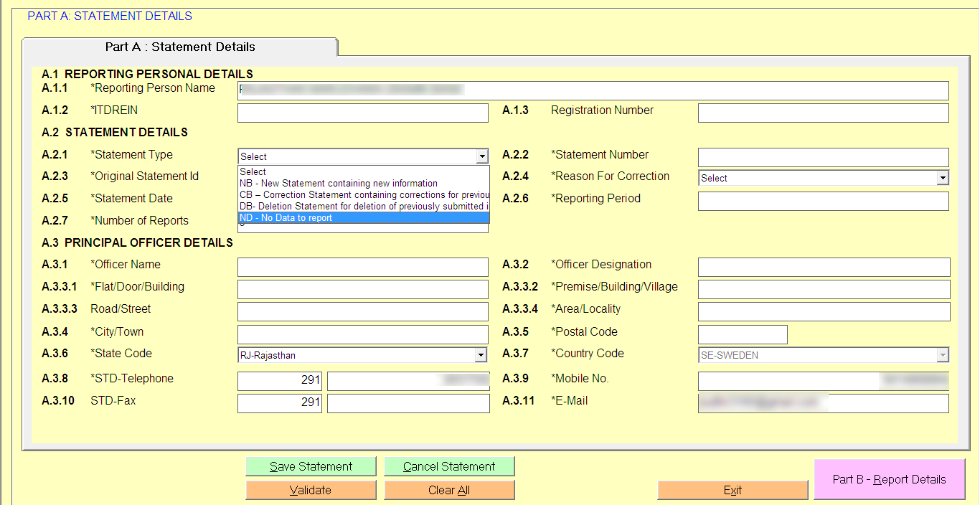The height and width of the screenshot is (505, 980).
Task: Focus the Registration Number text box
Action: 823,113
